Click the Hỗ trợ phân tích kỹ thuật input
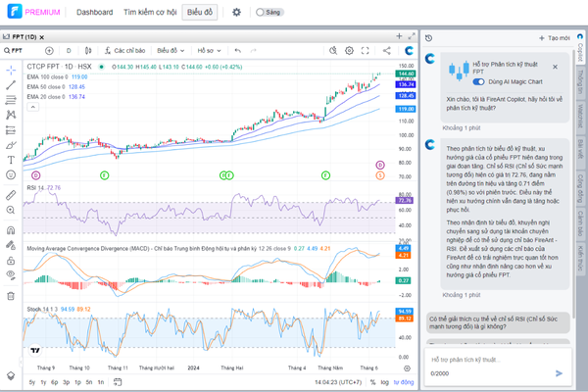Image resolution: width=588 pixels, height=392 pixels. point(498,360)
